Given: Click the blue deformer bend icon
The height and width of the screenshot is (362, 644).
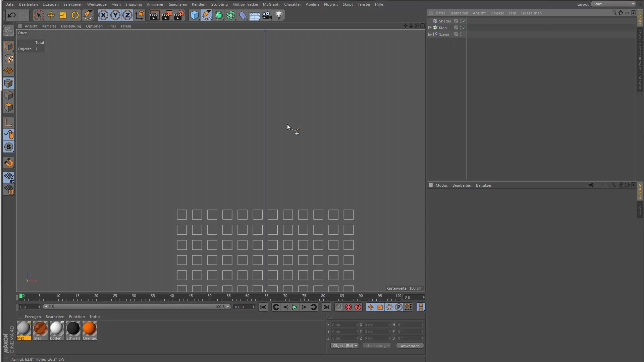Looking at the screenshot, I should click(243, 15).
